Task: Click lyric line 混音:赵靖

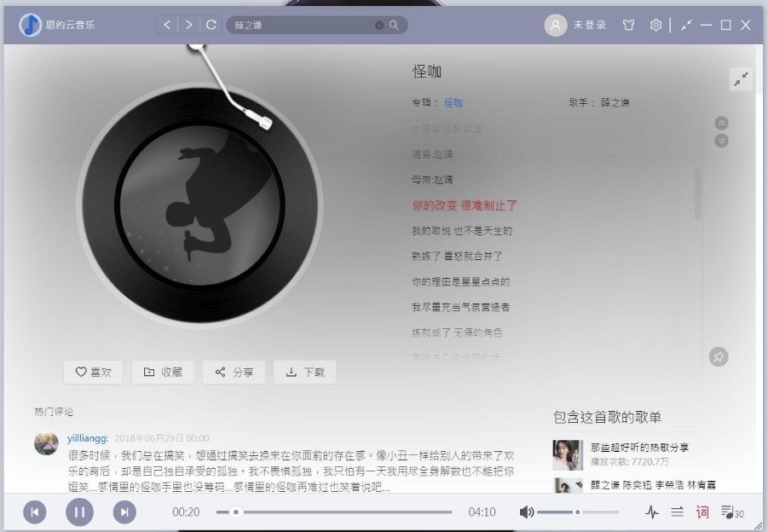Action: [x=432, y=154]
